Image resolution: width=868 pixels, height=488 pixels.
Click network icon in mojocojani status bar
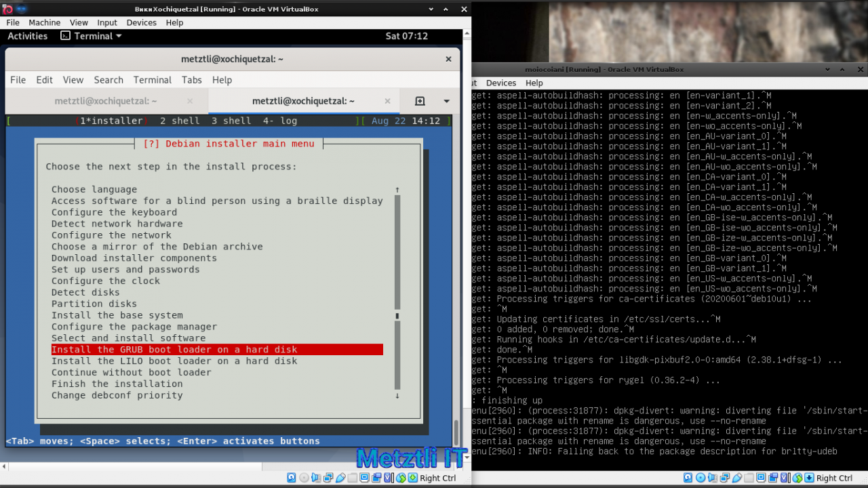tap(725, 478)
